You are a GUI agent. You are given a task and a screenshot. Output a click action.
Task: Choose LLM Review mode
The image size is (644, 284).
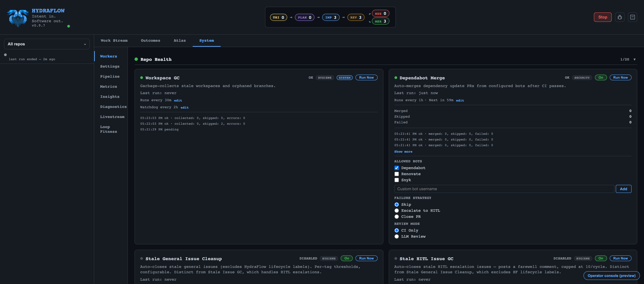point(396,236)
